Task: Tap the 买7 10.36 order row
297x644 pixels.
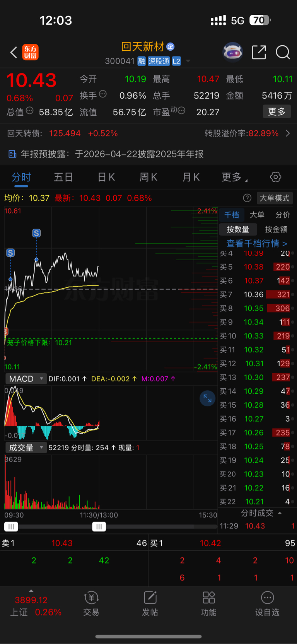Action: coord(256,295)
